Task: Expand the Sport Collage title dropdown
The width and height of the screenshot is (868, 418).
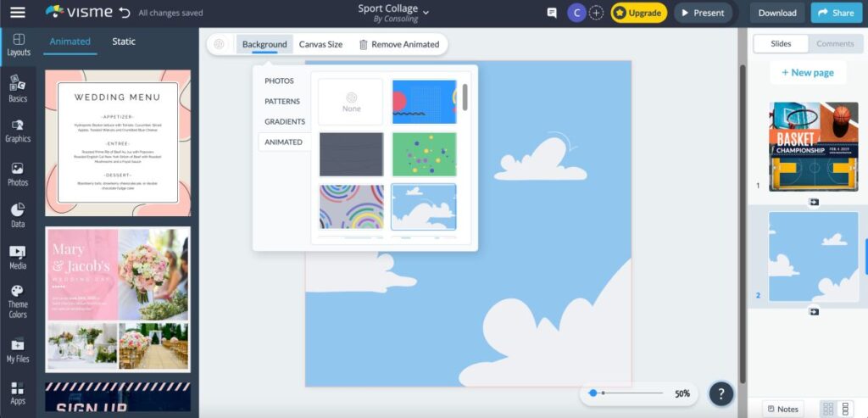Action: pyautogui.click(x=426, y=12)
